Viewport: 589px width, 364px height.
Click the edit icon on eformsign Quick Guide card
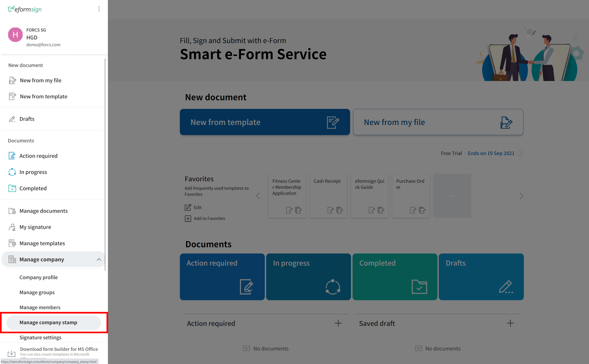tap(372, 210)
